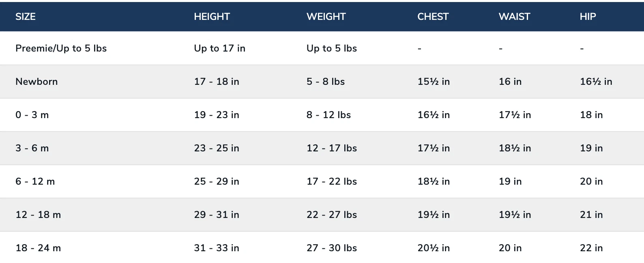Click the 22 in hip cell

pyautogui.click(x=591, y=248)
